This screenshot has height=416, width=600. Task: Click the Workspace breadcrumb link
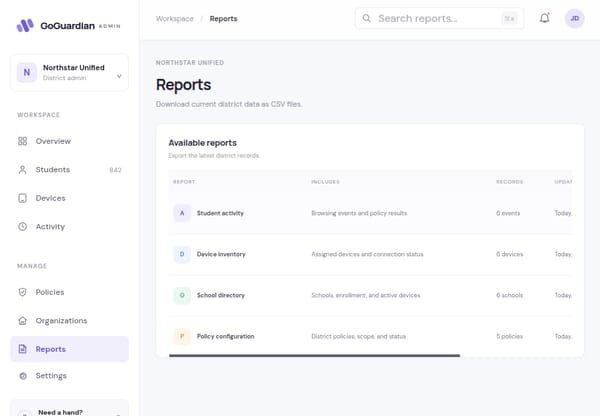[174, 19]
